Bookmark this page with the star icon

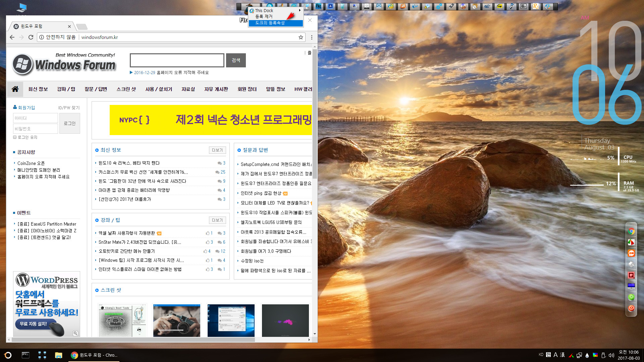click(301, 37)
